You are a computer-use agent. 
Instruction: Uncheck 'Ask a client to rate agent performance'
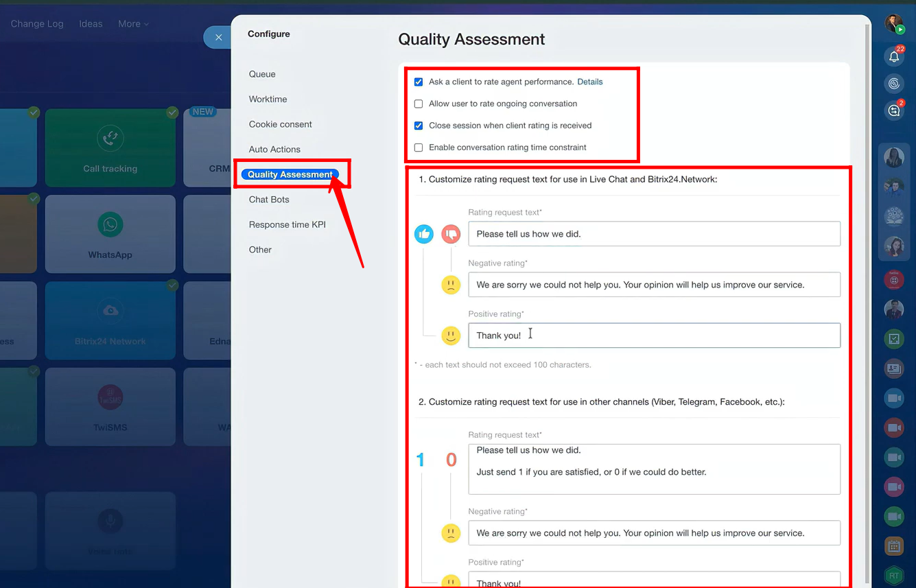click(x=419, y=82)
